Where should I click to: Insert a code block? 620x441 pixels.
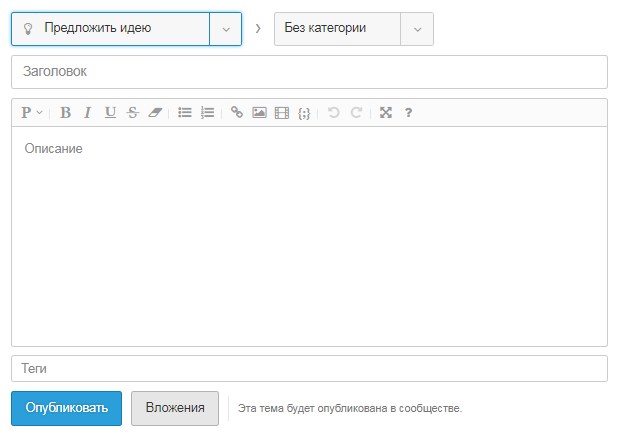coord(304,113)
